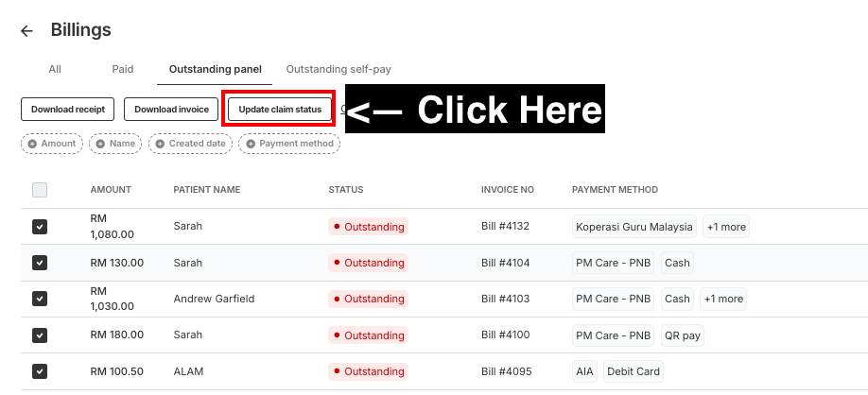Viewport: 868px width, 395px height.
Task: Open the Paid tab
Action: 123,69
